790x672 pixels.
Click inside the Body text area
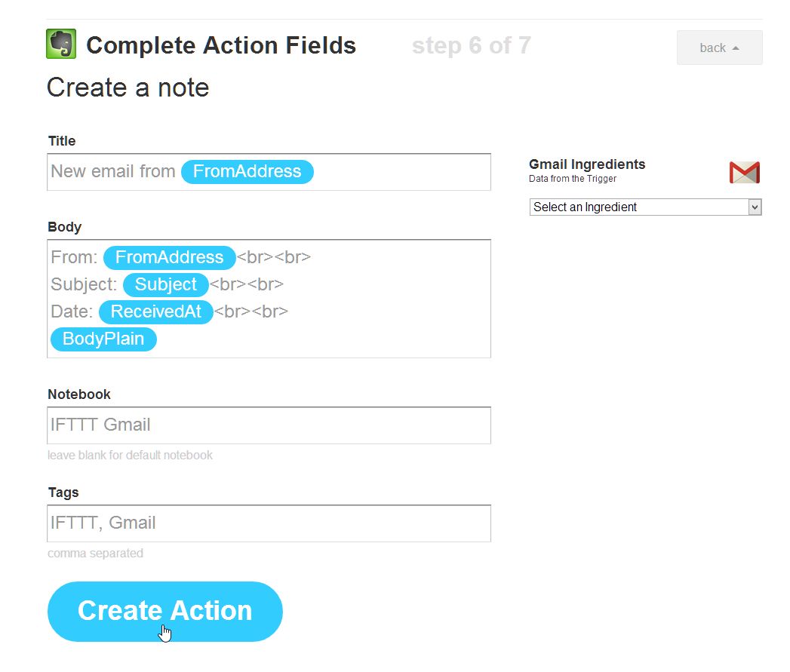coord(269,299)
